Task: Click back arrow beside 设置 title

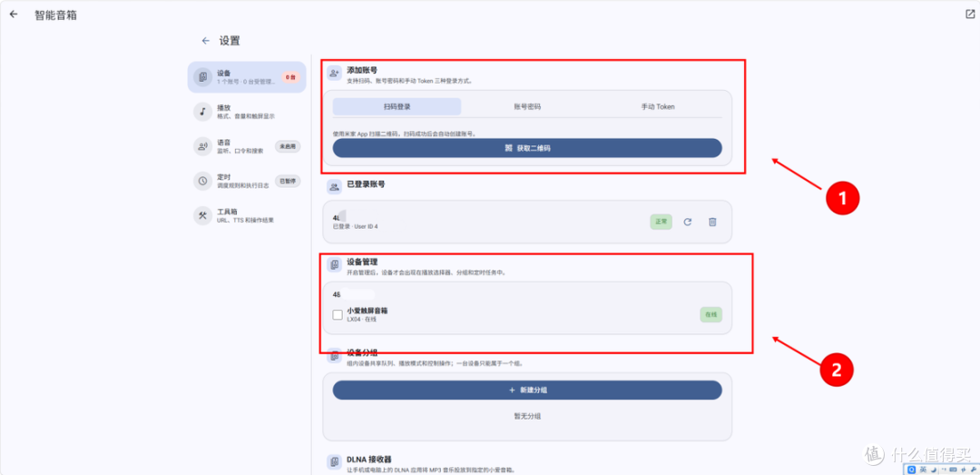Action: (205, 41)
